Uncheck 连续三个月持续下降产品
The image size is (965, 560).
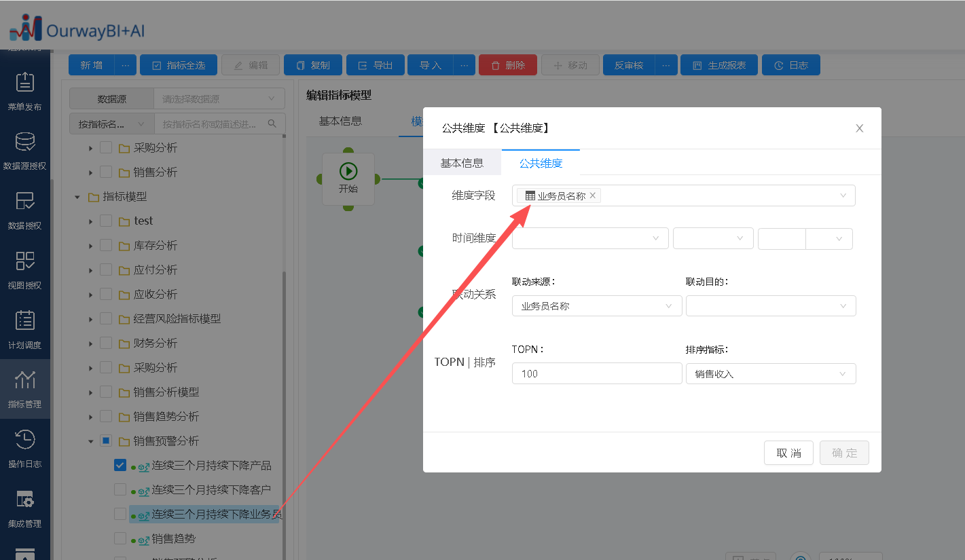(120, 465)
